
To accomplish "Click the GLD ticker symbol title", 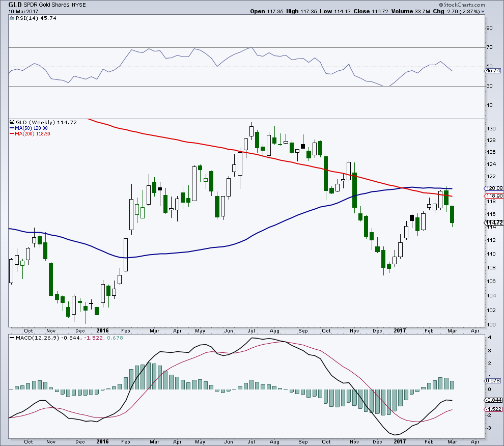I will [x=15, y=5].
